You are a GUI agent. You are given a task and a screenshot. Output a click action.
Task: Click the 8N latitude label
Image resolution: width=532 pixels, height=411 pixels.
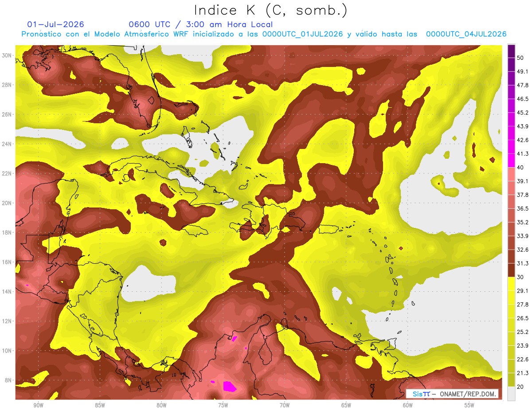(x=8, y=380)
